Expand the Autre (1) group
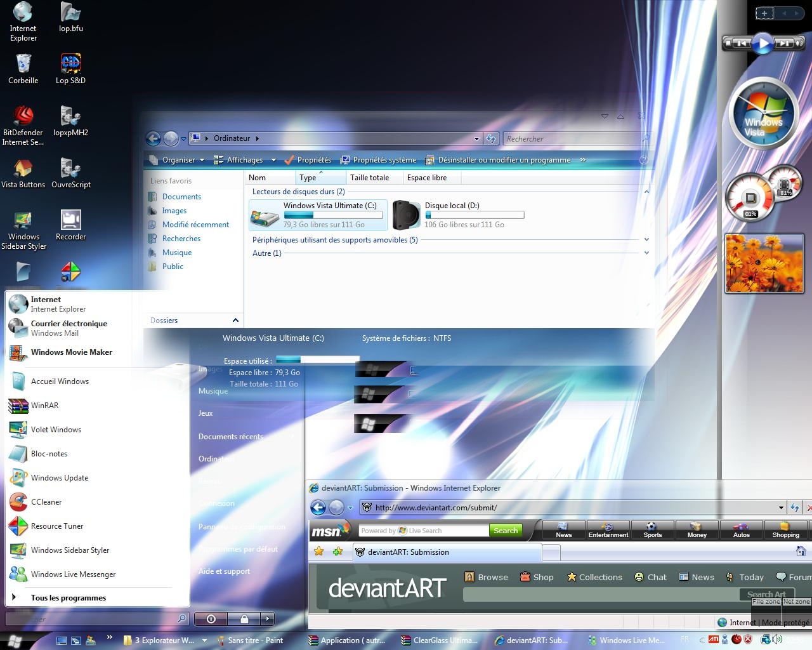Viewport: 812px width, 650px height. [646, 253]
